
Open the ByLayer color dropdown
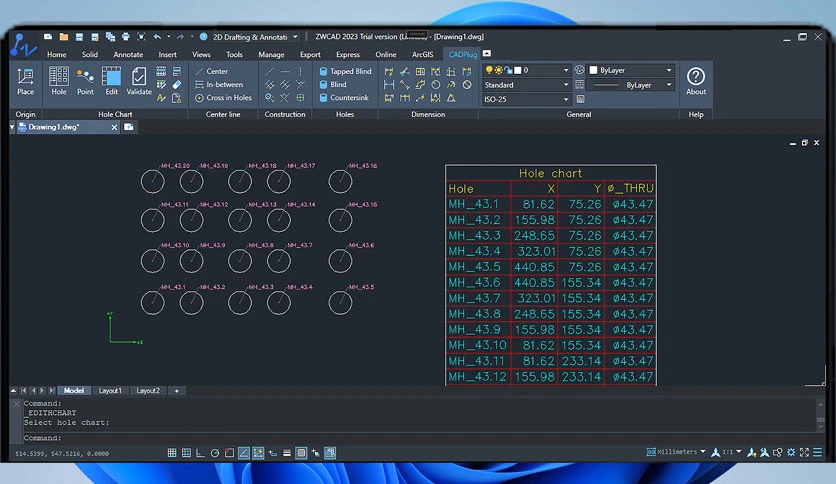631,70
